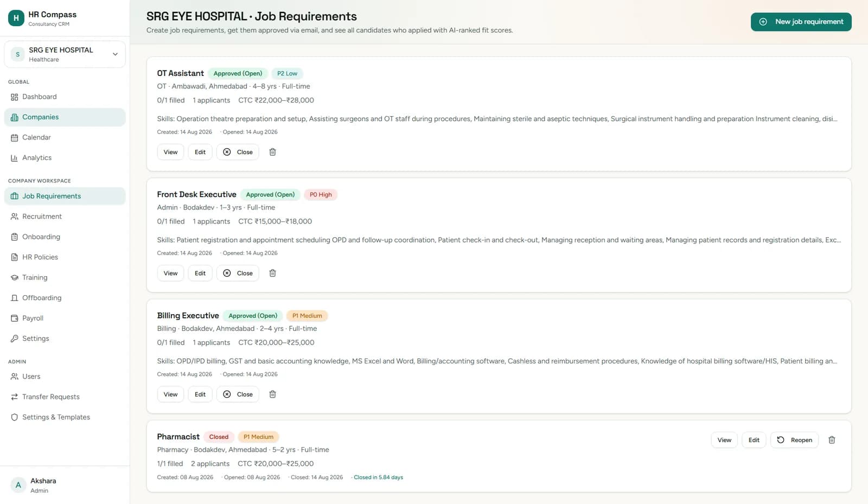Go to Companies in the sidebar
This screenshot has width=868, height=504.
[65, 117]
